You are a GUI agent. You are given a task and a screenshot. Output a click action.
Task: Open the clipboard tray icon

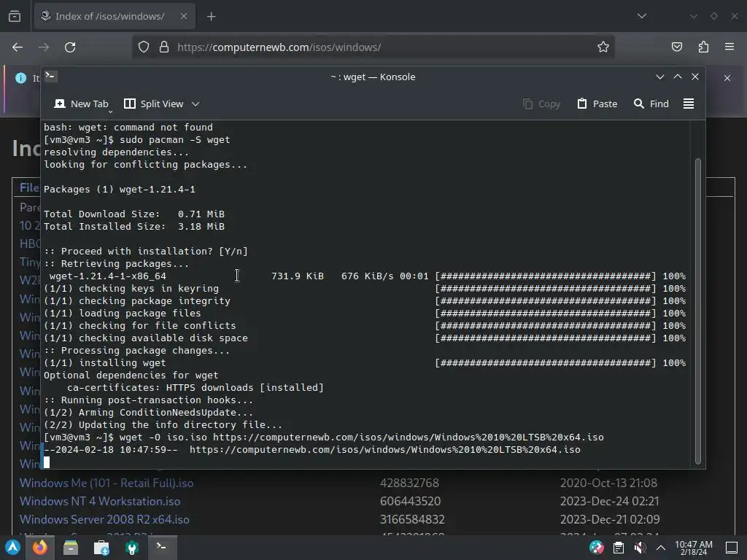[619, 548]
